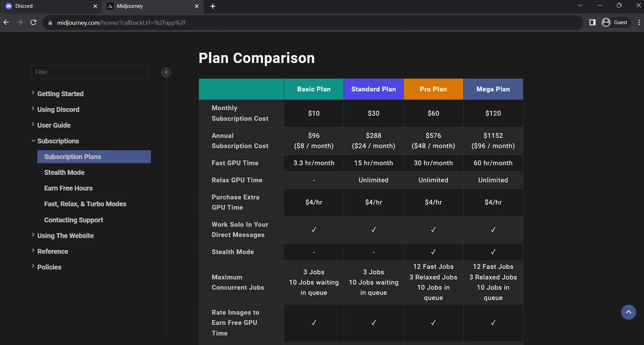Collapse the Subscriptions section
This screenshot has width=644, height=345.
click(58, 141)
